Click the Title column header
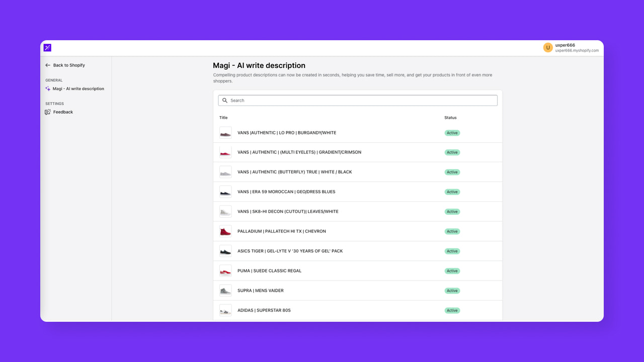This screenshot has width=644, height=362. point(223,117)
